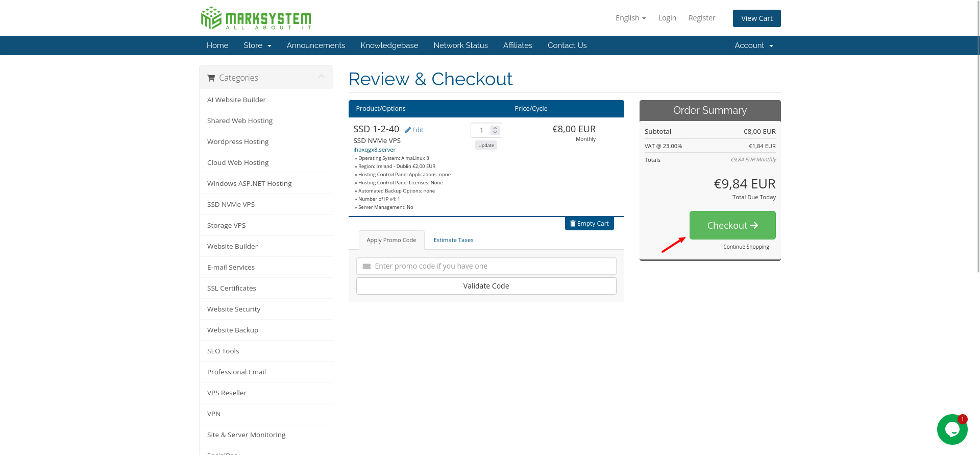Select E-mail Services category
Viewport: 980px width, 455px height.
pyautogui.click(x=266, y=267)
